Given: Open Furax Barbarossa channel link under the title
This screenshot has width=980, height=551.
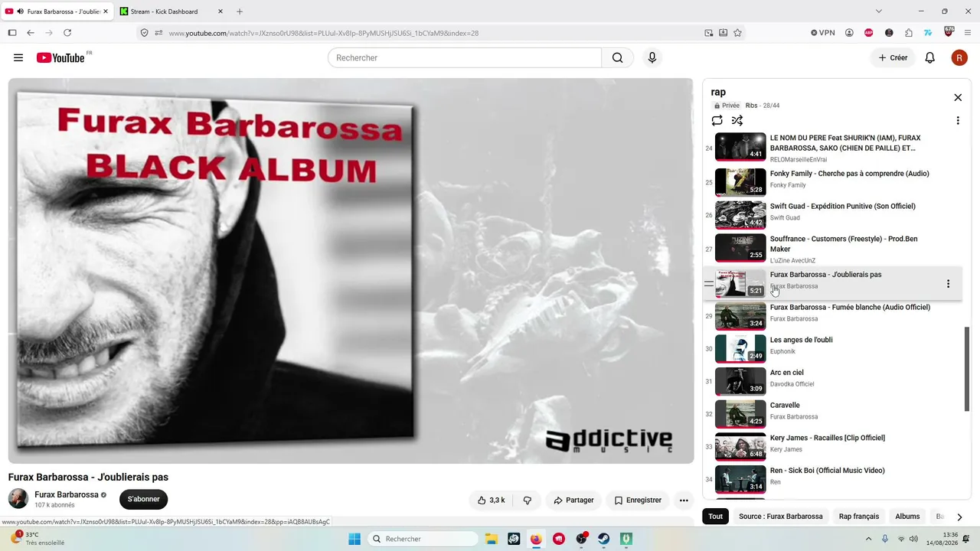Looking at the screenshot, I should pos(67,494).
